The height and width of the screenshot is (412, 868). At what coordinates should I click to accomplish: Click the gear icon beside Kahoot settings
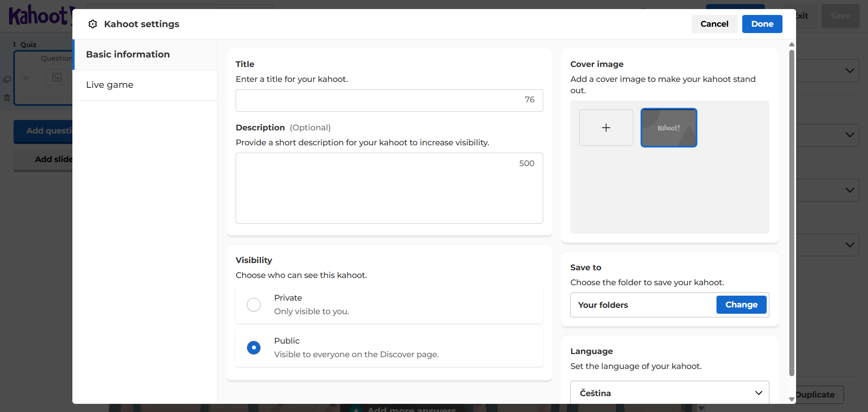click(93, 24)
